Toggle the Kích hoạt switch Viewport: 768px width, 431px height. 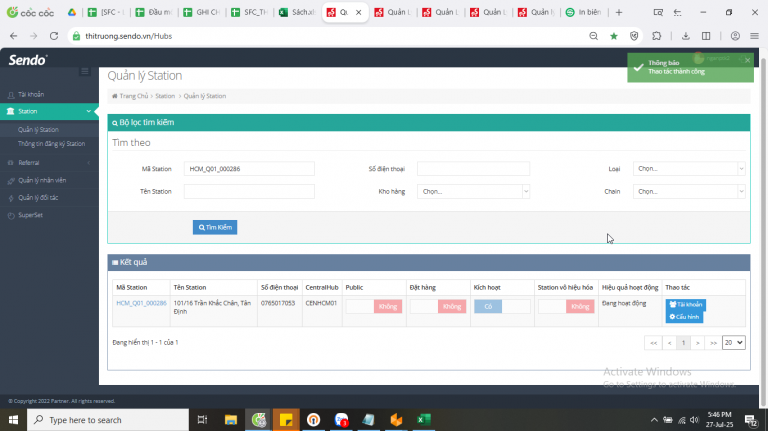pos(502,307)
